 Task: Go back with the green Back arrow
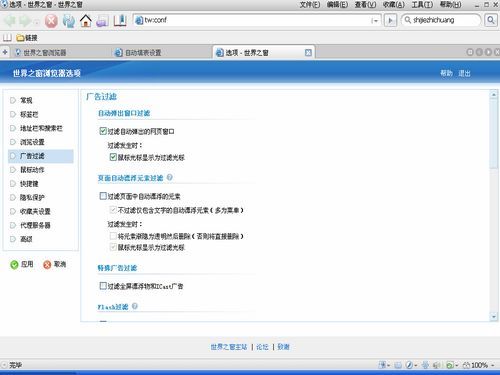(9, 21)
